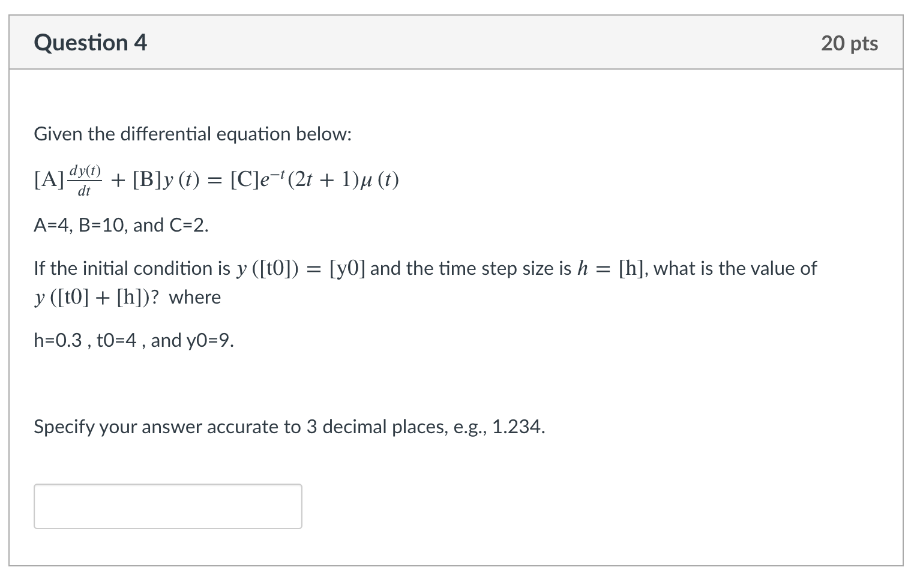Select the Question 4 header

click(x=91, y=42)
